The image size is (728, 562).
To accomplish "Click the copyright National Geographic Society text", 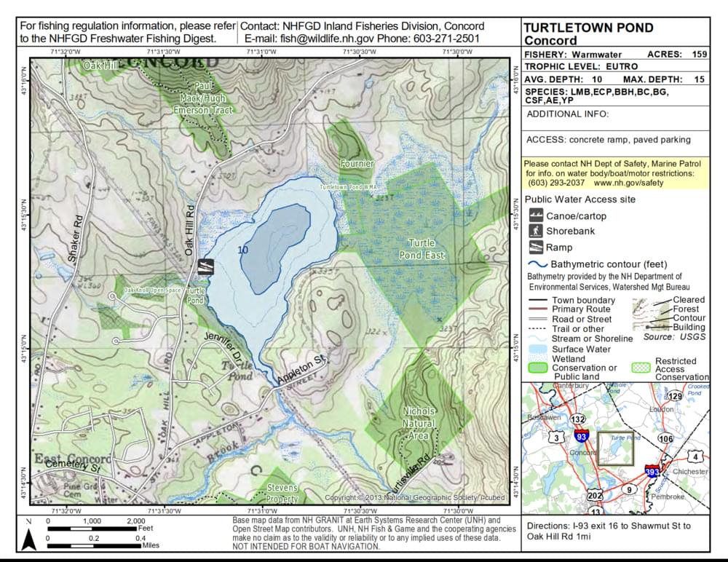I will (415, 497).
